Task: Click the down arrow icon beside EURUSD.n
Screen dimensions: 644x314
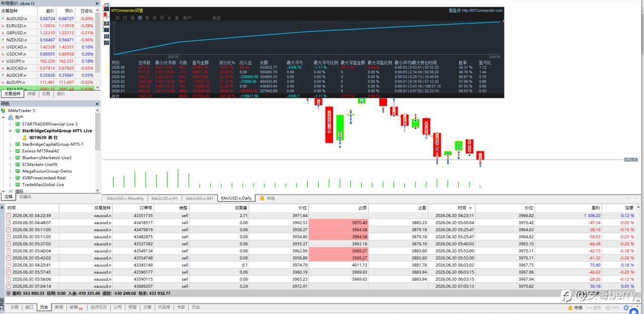Action: pos(3,25)
